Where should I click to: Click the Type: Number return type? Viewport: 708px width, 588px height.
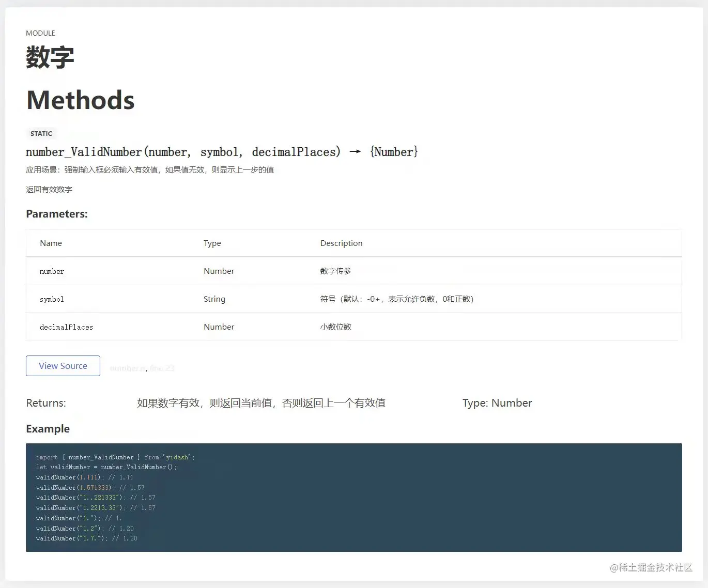tap(497, 403)
